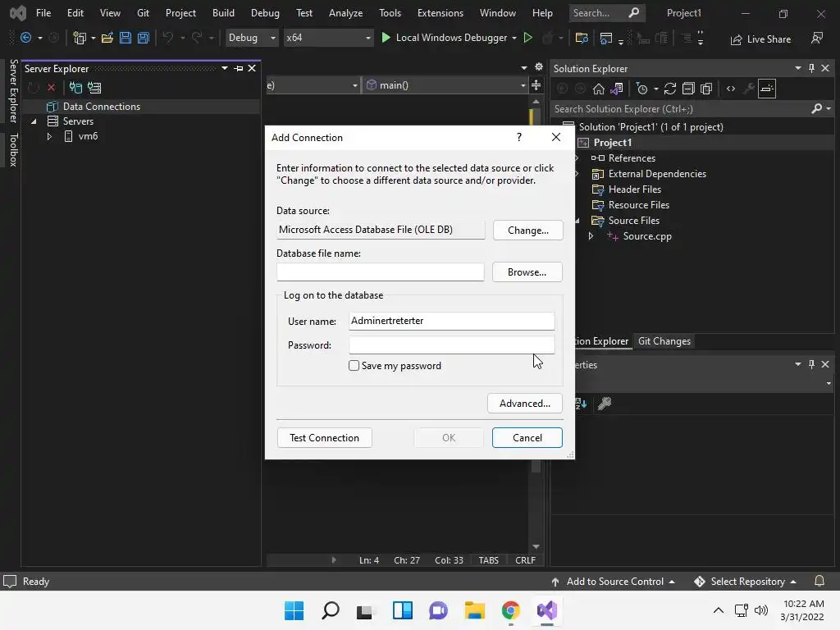Image resolution: width=840 pixels, height=630 pixels.
Task: Delete red X icon in Server Explorer toolbar
Action: [x=51, y=87]
